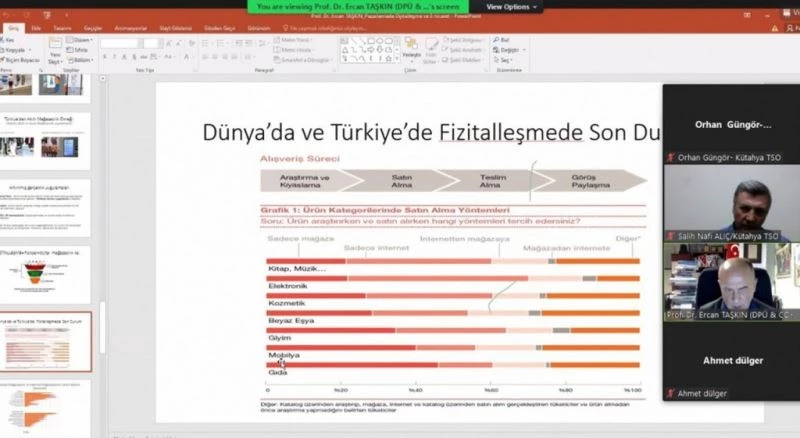
Task: Switch to the Ekle ribbon tab
Action: pos(36,28)
